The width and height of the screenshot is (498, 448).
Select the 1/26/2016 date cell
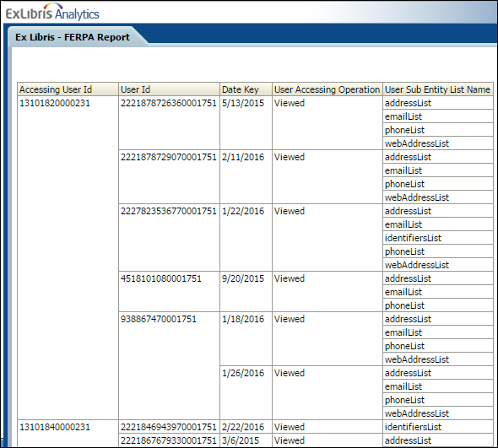(x=246, y=393)
